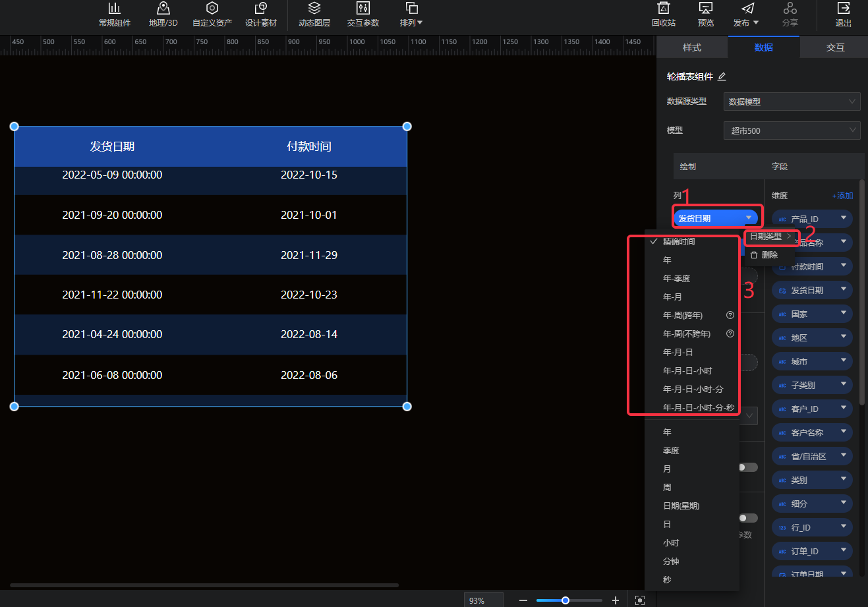Click the edit pencil beside 轮播表组件
Image resolution: width=868 pixels, height=607 pixels.
(722, 76)
